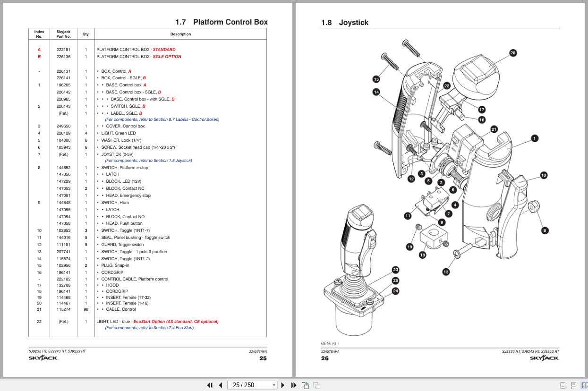Switch to continuous scrolling view
Image resolution: width=588 pixels, height=391 pixels.
[x=574, y=385]
